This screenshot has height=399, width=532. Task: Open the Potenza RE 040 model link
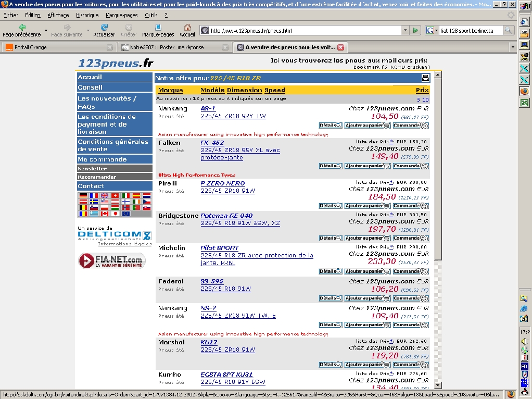(226, 216)
